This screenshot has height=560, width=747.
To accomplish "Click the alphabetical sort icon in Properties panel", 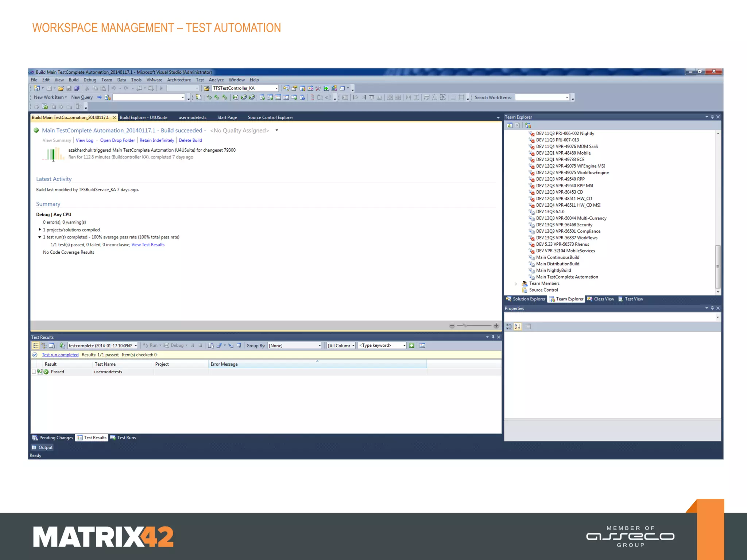I will [518, 327].
